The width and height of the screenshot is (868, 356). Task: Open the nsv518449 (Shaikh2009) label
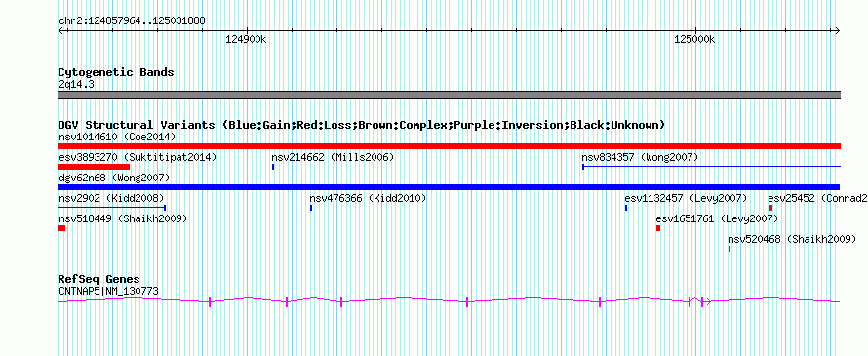coord(122,218)
